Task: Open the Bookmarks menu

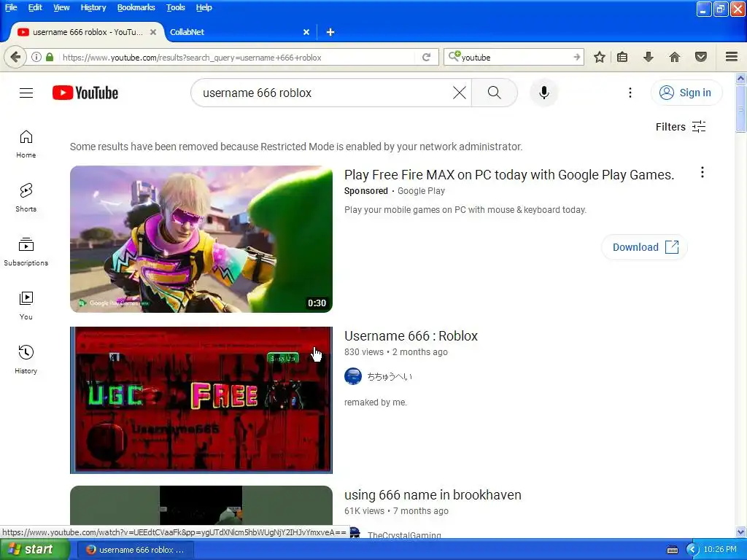Action: point(136,7)
